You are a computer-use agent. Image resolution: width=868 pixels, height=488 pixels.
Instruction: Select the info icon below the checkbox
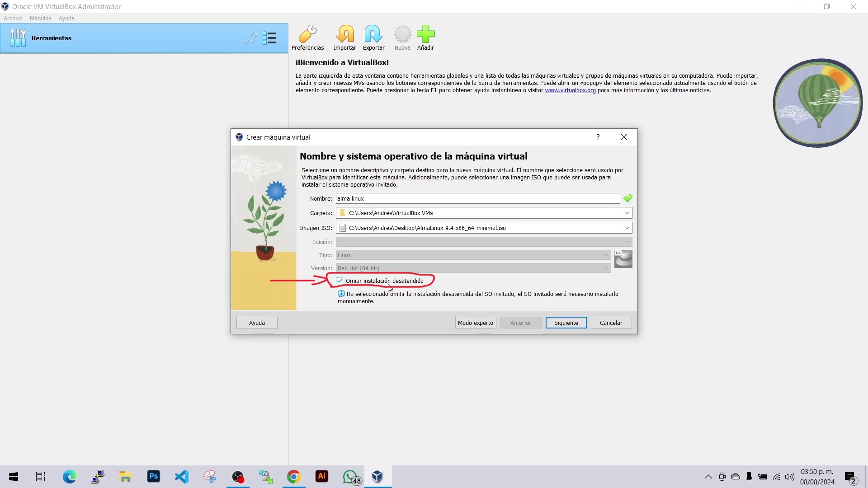[341, 294]
